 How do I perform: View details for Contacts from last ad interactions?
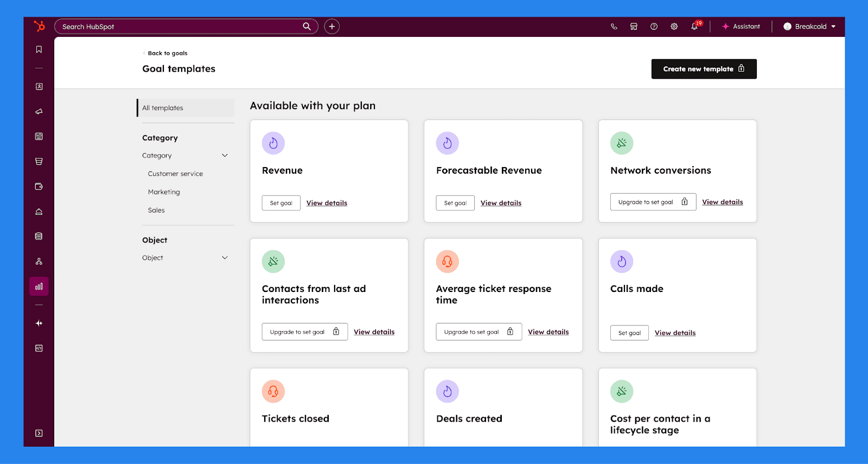(x=374, y=332)
